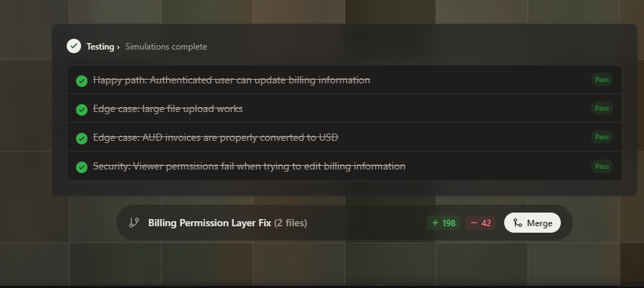The image size is (644, 288).
Task: Click the Testing status checkmark icon
Action: [74, 46]
